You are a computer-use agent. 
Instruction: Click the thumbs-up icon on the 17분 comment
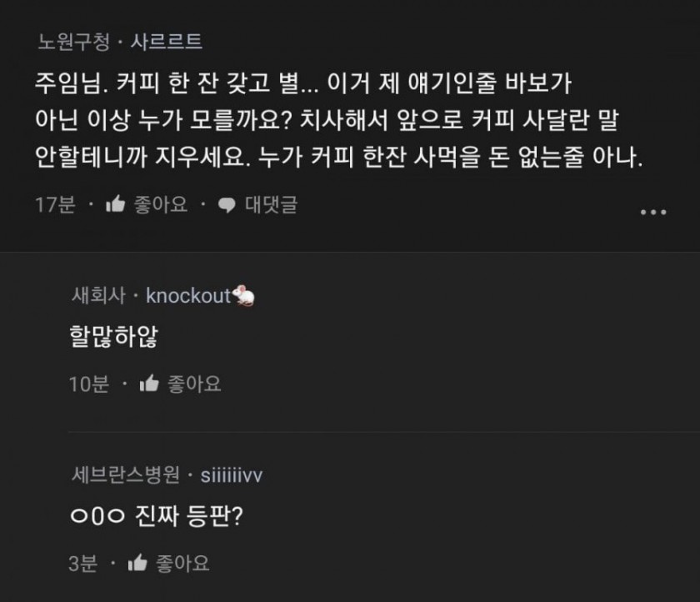coord(115,204)
